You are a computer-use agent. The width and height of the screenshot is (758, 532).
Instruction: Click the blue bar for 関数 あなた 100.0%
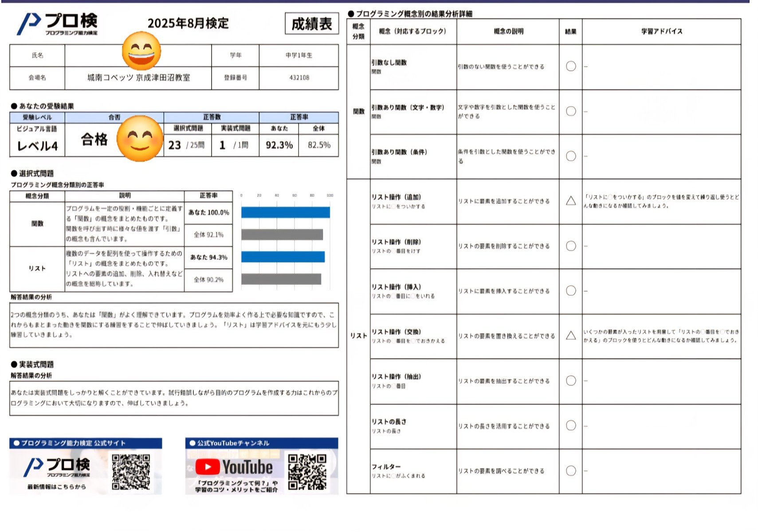285,212
